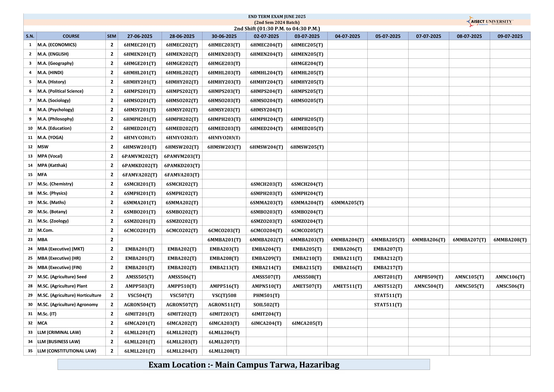
Task: Select M.SC. (Agriculture) Seed course cell
Action: (71, 277)
